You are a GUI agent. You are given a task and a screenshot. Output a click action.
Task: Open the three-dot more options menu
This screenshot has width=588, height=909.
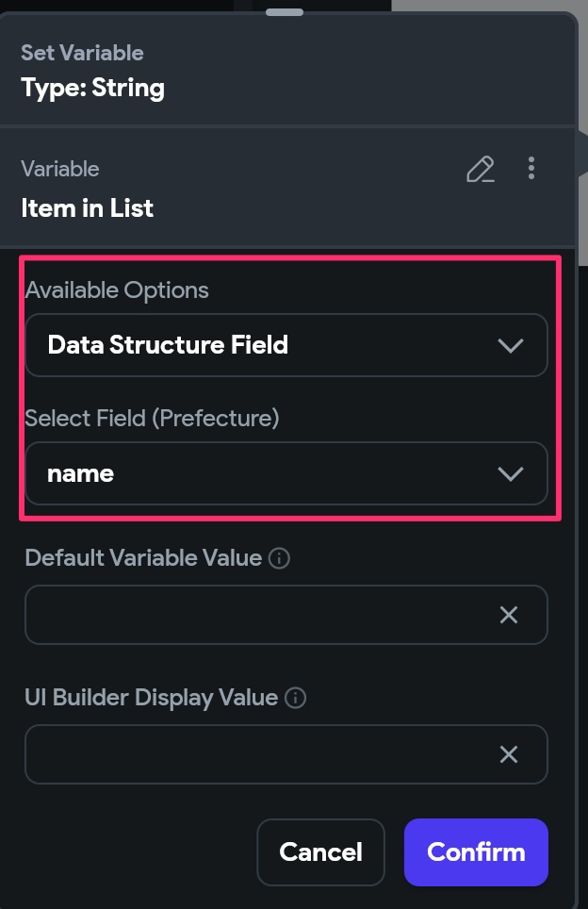coord(531,169)
